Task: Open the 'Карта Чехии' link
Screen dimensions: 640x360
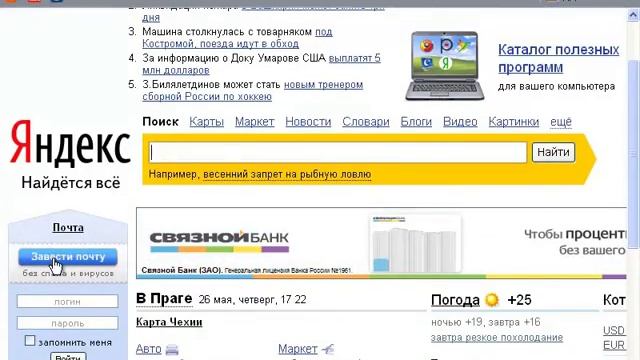Action: (169, 322)
